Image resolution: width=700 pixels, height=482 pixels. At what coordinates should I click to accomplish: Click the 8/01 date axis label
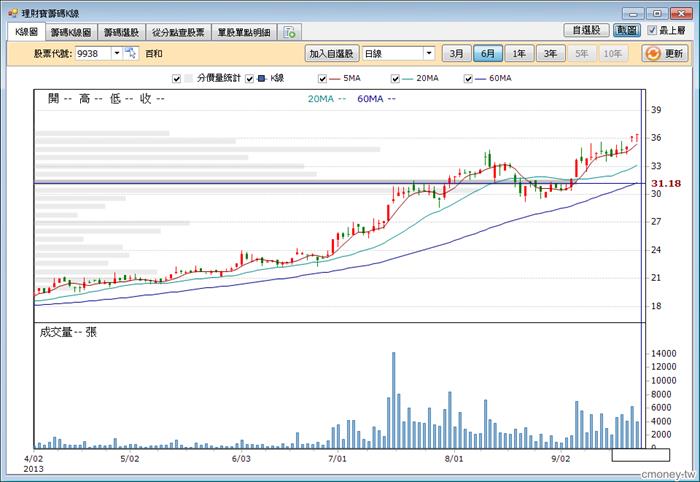pyautogui.click(x=454, y=459)
